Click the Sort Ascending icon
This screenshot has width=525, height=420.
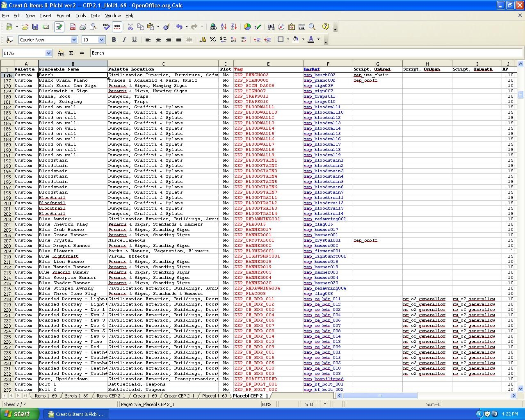224,27
